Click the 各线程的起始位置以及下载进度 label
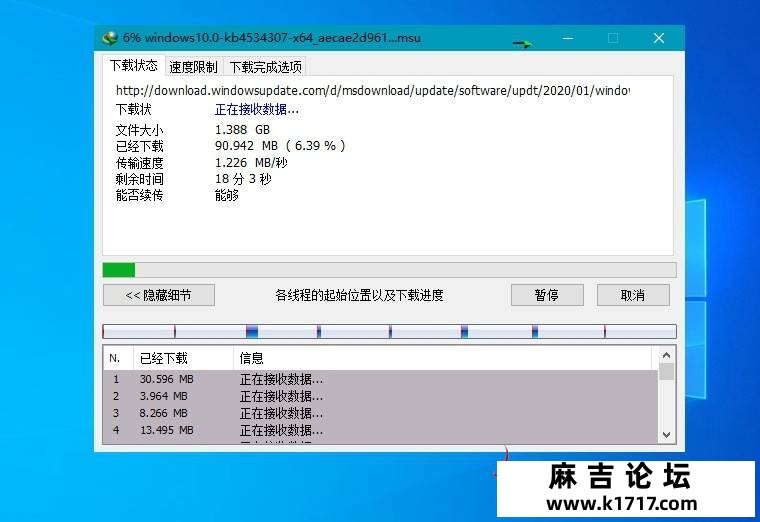The width and height of the screenshot is (760, 522). coord(359,295)
